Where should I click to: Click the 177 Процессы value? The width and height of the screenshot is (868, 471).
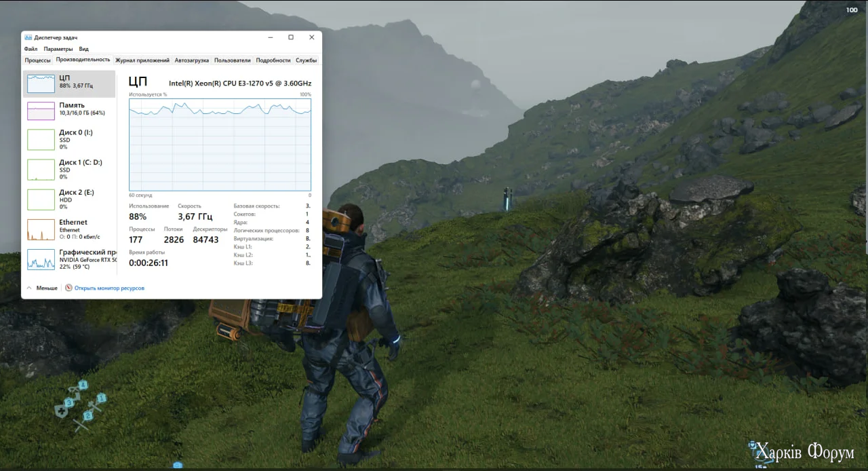[136, 240]
